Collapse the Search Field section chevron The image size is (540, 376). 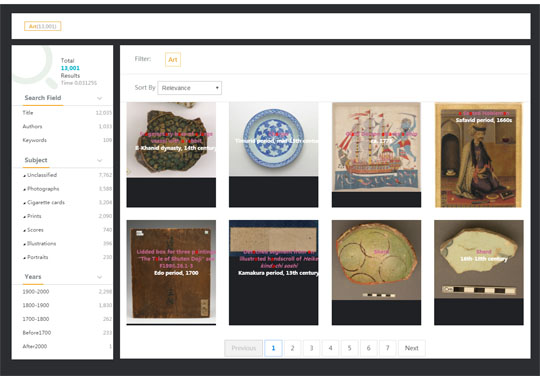(100, 98)
